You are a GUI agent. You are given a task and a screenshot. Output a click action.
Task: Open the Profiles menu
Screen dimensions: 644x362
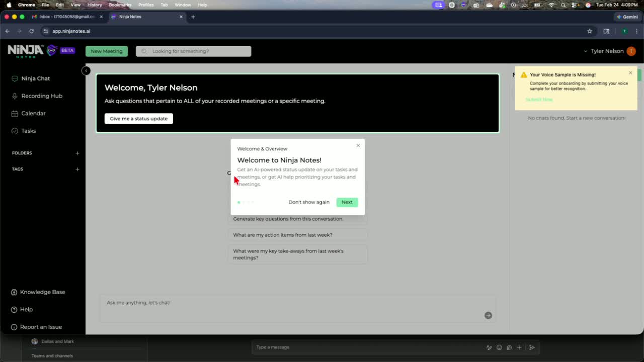point(146,5)
